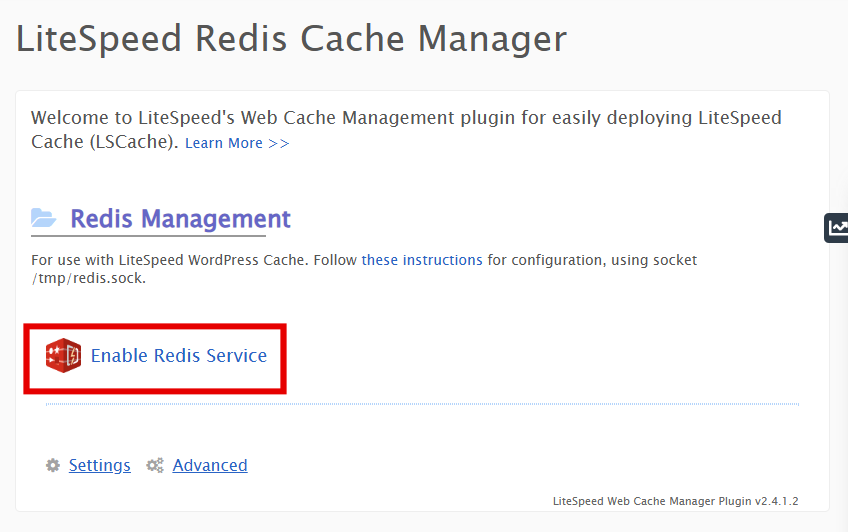Click the /tmp/redis.sock socket path text
Screen dimensions: 848x532
coord(88,278)
